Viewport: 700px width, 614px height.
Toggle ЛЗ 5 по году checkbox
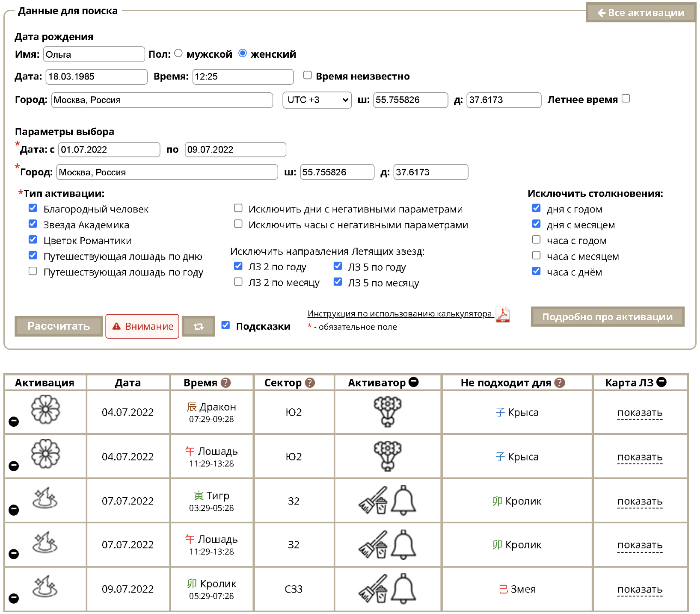click(338, 266)
